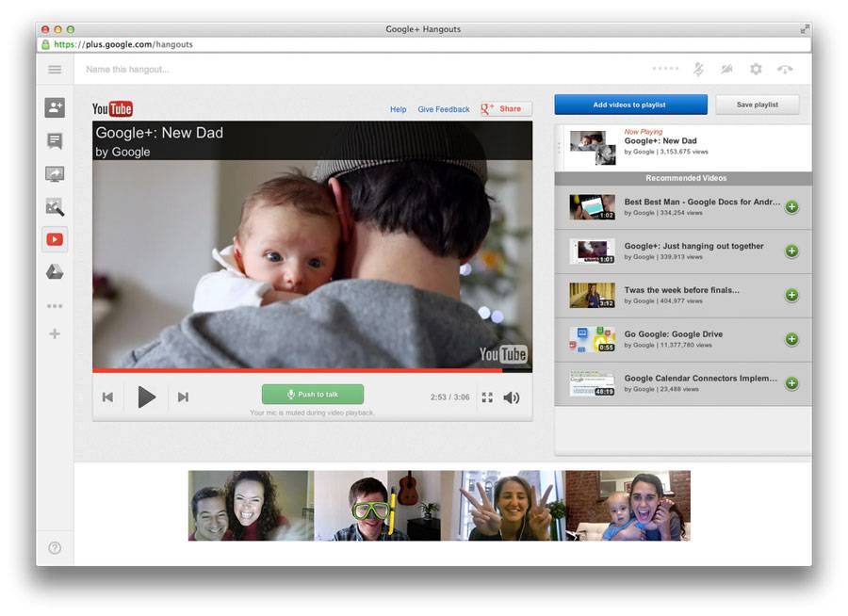Open settings gear icon

(x=756, y=69)
